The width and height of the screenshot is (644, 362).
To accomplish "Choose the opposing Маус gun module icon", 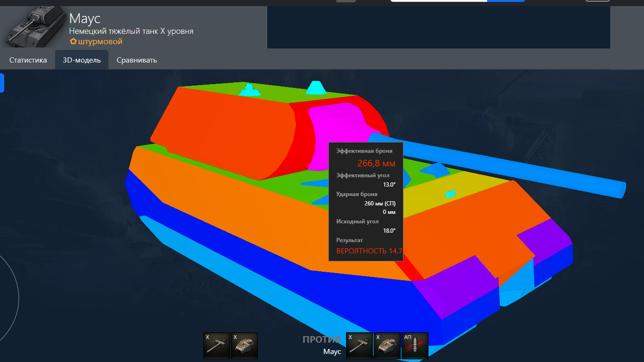I will coord(359,346).
